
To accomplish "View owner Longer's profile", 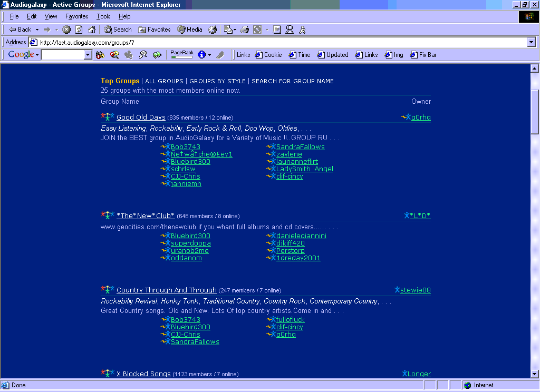I will click(x=419, y=374).
